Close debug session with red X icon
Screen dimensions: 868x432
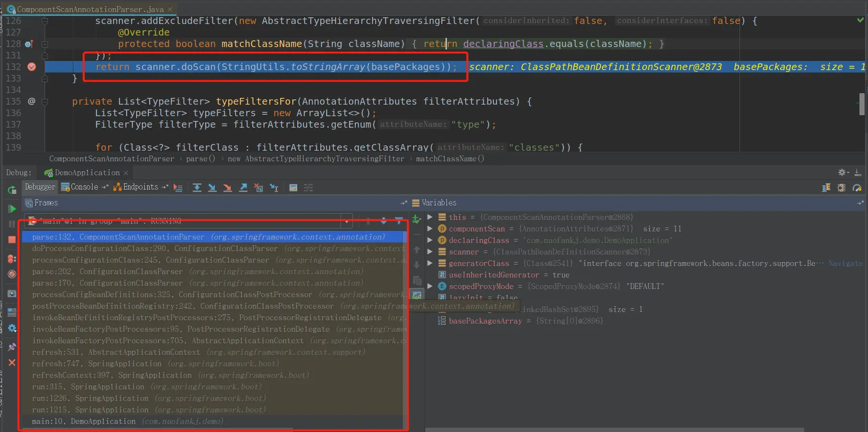point(12,362)
